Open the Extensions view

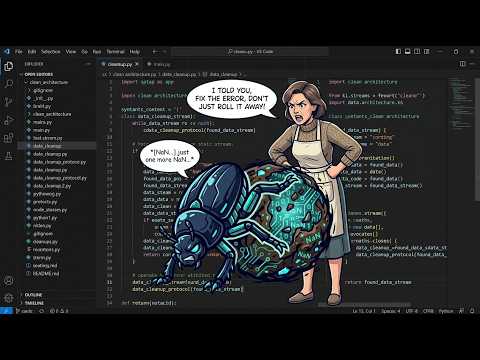9,138
